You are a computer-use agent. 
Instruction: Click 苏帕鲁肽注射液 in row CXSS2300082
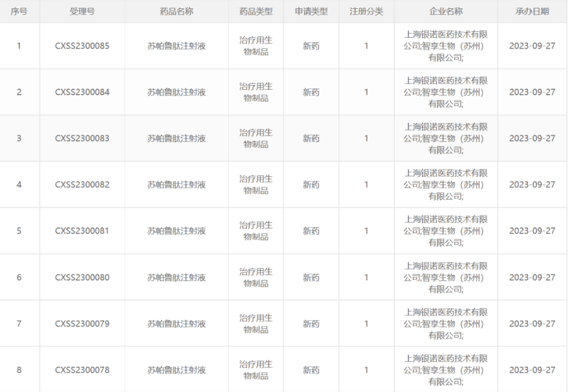(176, 185)
